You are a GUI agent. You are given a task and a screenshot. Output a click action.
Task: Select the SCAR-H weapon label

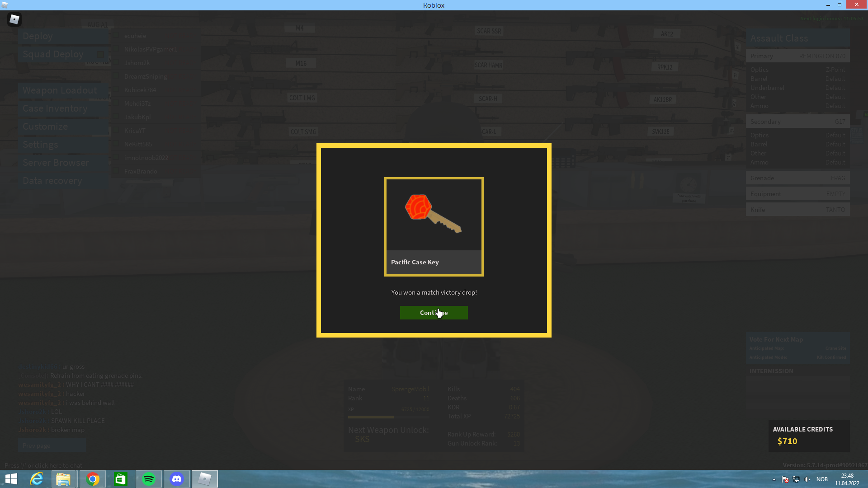[488, 99]
